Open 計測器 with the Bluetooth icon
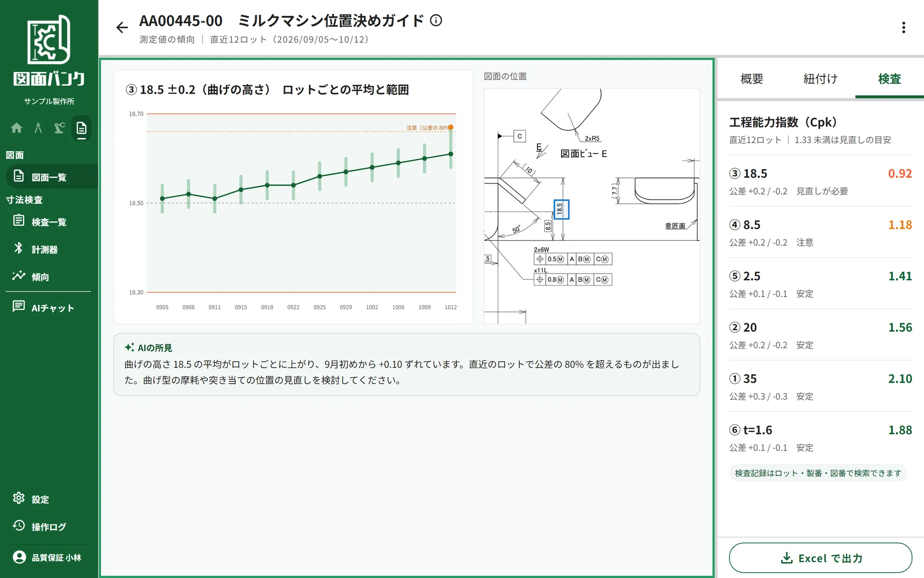 click(48, 249)
